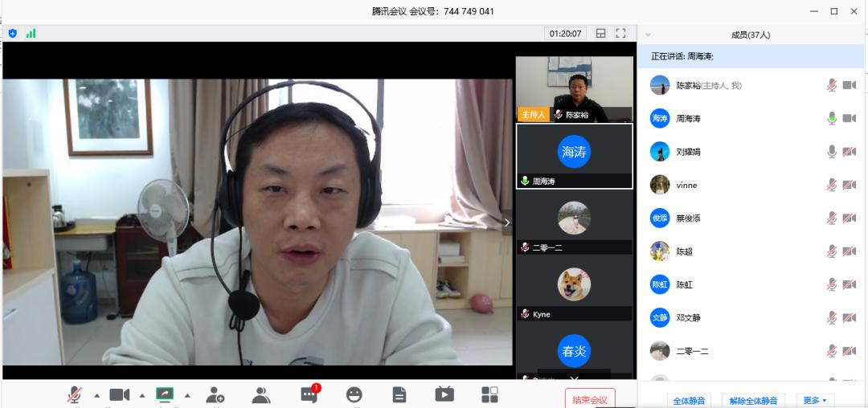Open the invite participants icon
Viewport: 868px width, 408px height.
pyautogui.click(x=215, y=394)
